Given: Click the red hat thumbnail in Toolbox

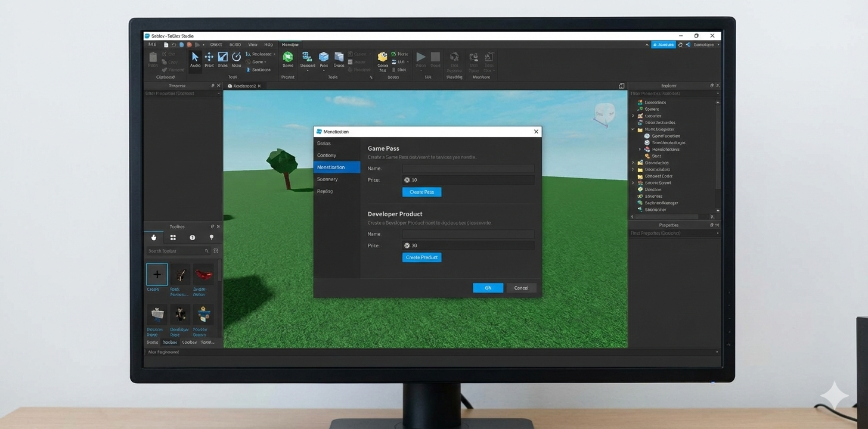Looking at the screenshot, I should [x=203, y=275].
